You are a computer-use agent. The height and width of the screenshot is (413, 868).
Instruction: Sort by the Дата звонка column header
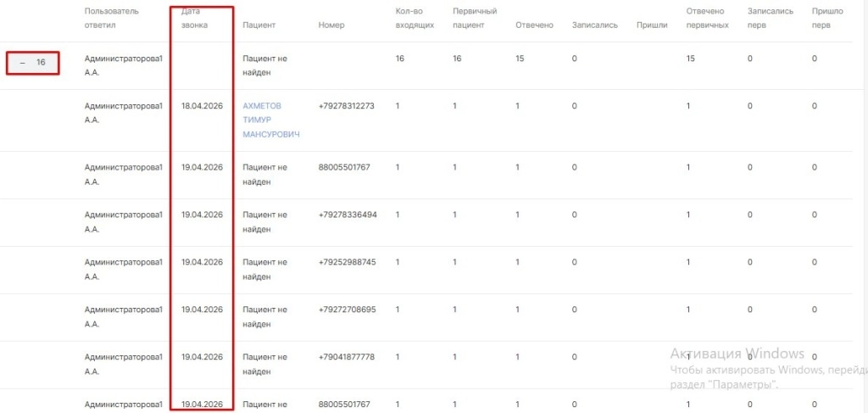point(194,19)
